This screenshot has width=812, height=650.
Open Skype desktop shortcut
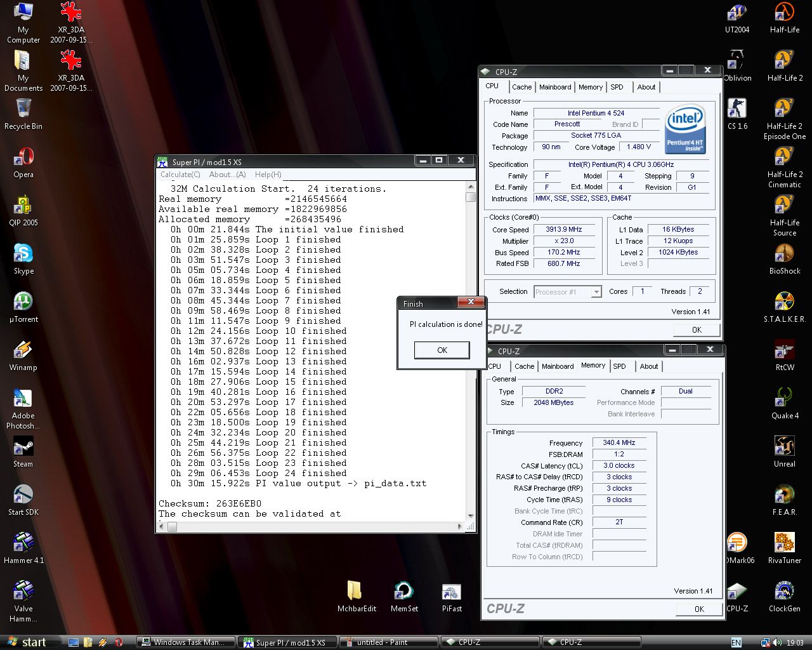(23, 259)
